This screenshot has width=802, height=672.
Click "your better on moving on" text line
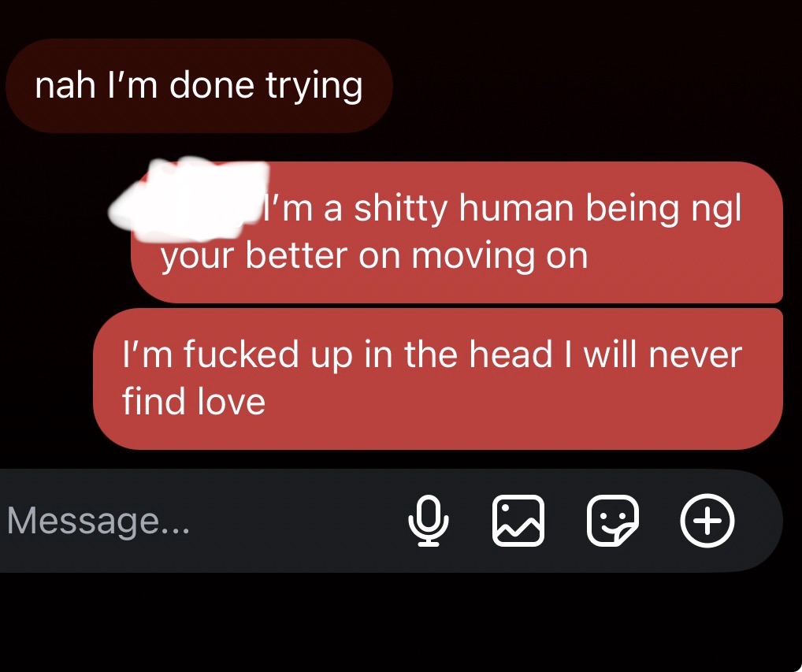click(374, 256)
